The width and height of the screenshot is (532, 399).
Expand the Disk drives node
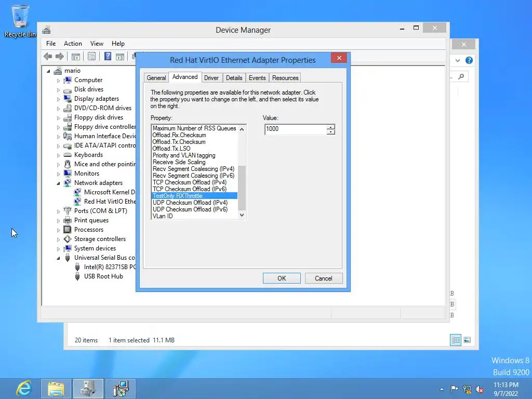(x=58, y=90)
